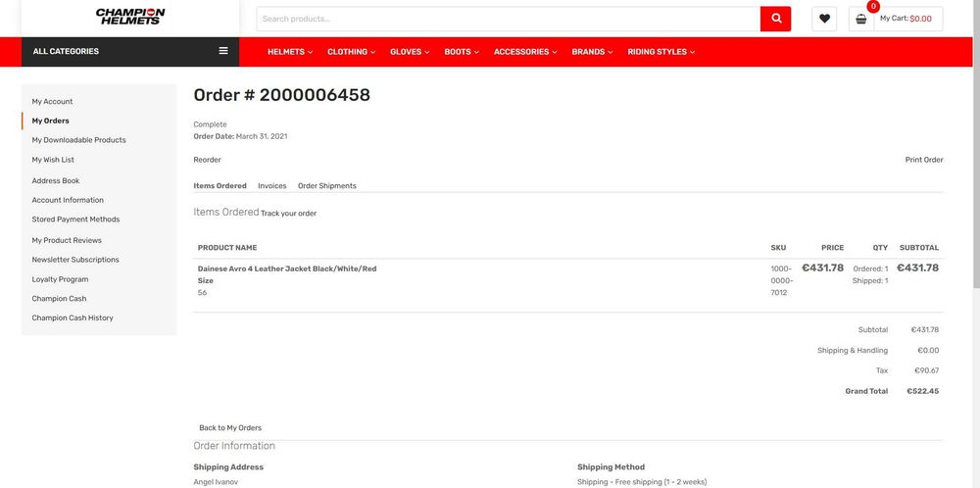Click the Complete order status text
Image resolution: width=980 pixels, height=488 pixels.
(210, 124)
